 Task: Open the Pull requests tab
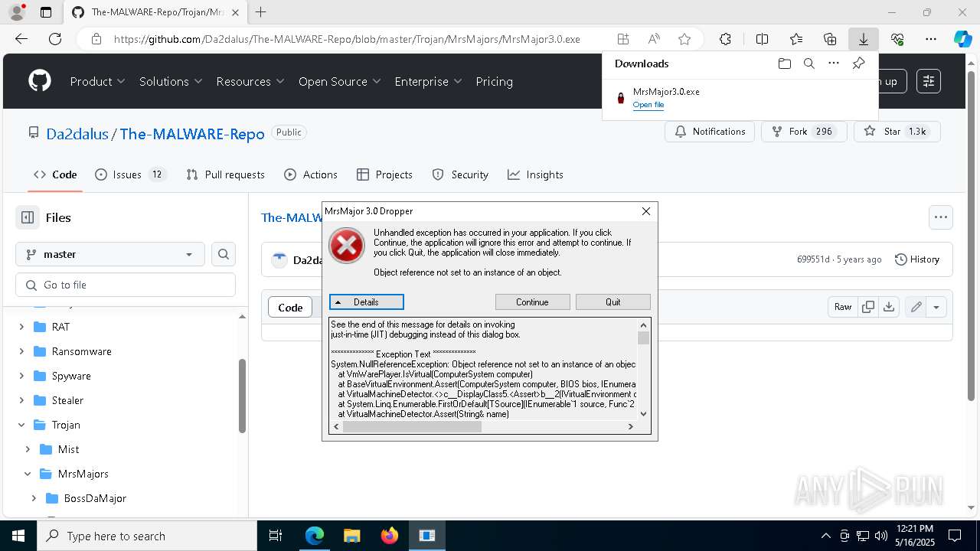(225, 174)
